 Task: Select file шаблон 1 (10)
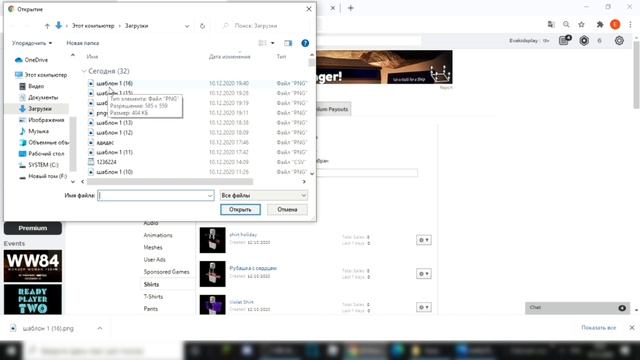pos(114,172)
